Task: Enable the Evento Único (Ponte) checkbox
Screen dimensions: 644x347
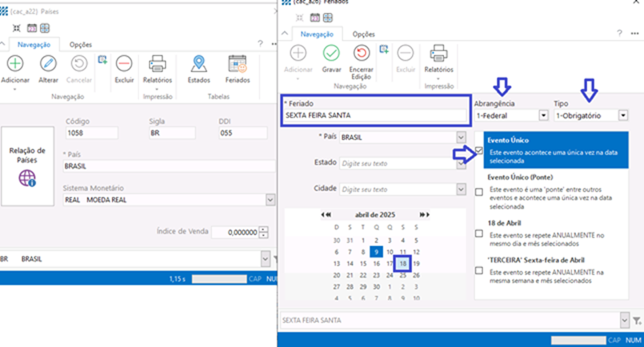Action: (478, 192)
